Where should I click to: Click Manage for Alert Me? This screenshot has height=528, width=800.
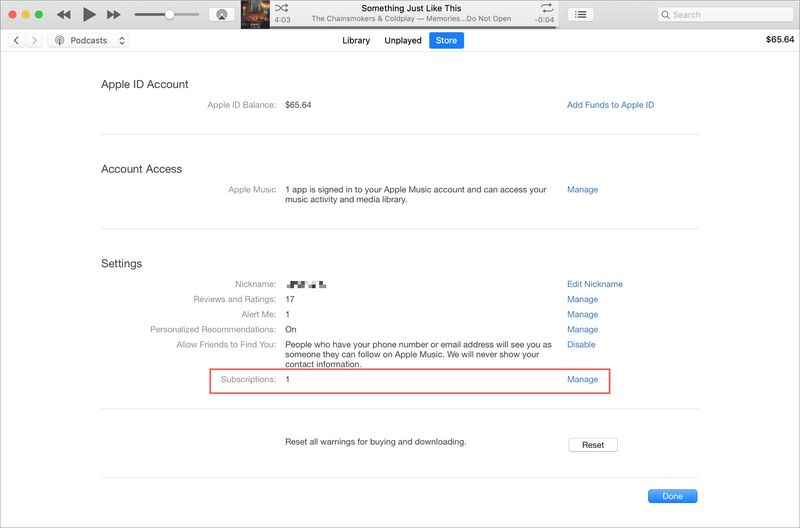[582, 314]
